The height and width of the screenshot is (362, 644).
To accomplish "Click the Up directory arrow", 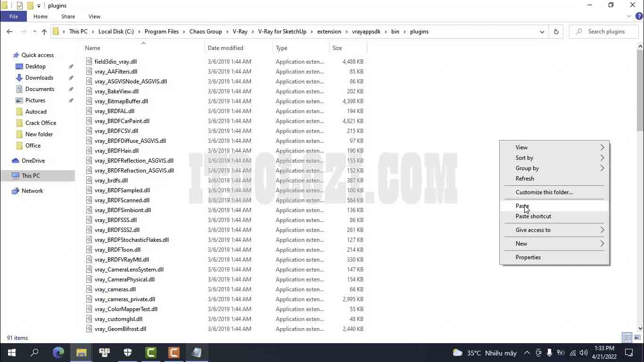I will pos(44,32).
